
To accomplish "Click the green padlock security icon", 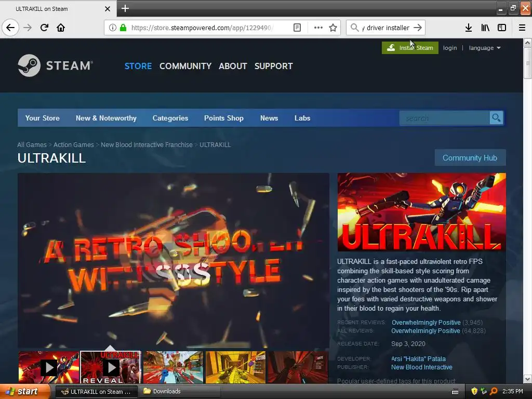I will click(x=123, y=28).
